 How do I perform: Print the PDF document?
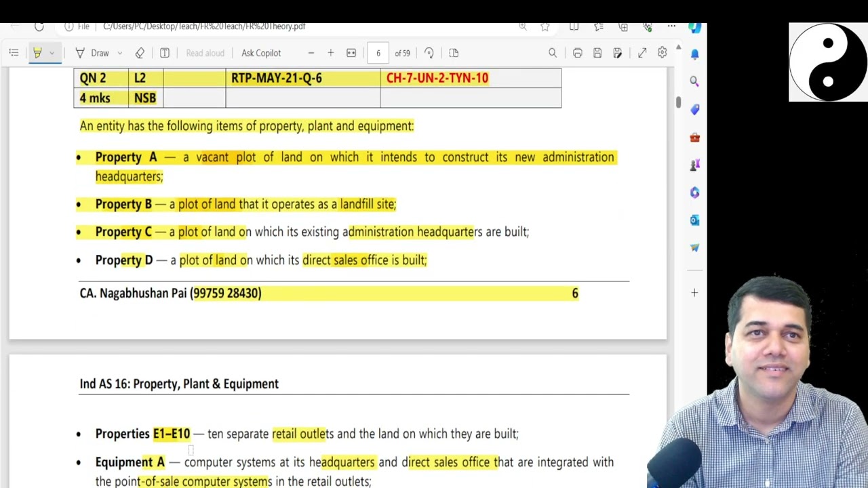[577, 53]
